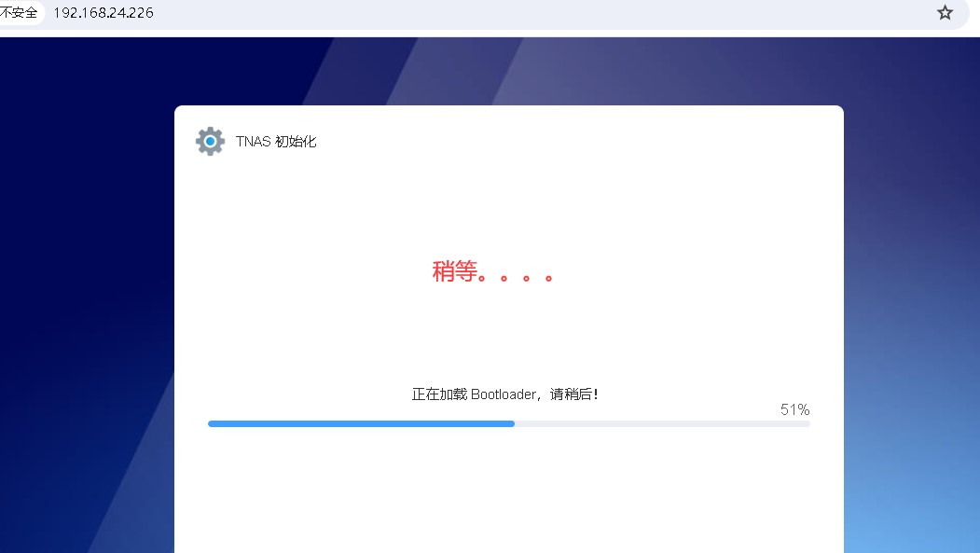Click the red 稍等 waiting message
Screen dimensions: 980x553
[x=492, y=271]
